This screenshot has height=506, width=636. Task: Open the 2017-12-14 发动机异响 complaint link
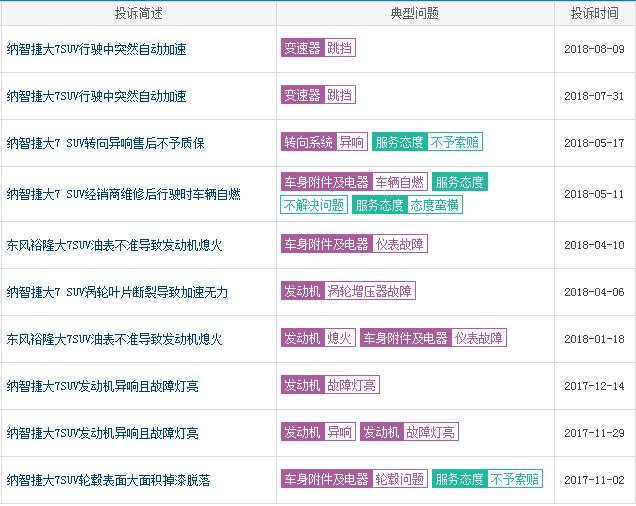tap(102, 386)
